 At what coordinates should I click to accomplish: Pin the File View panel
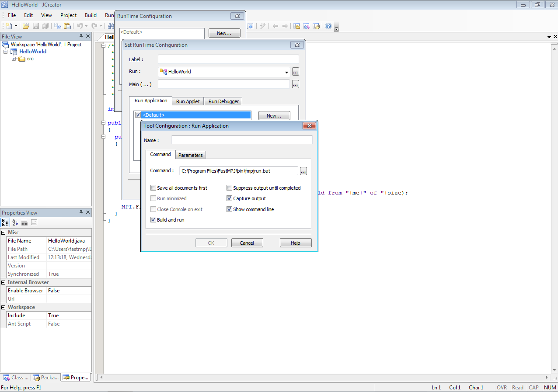pos(81,36)
